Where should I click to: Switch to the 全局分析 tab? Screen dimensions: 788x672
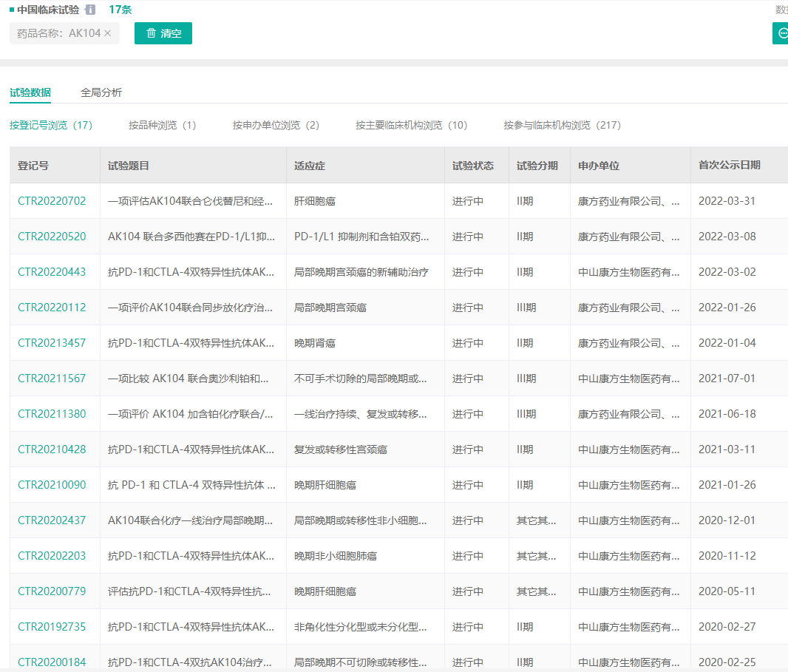click(x=102, y=92)
